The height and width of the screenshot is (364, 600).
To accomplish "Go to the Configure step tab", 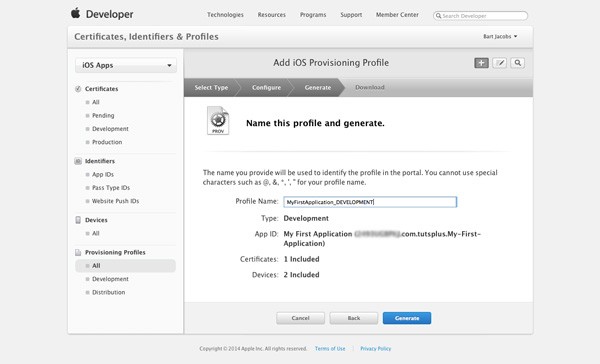I will coord(266,87).
